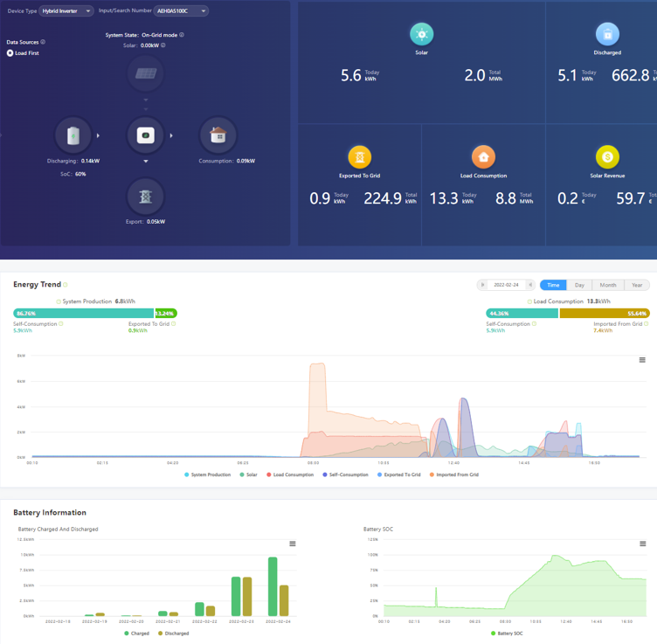Click the info icon beside System State
The height and width of the screenshot is (644, 657).
click(x=182, y=35)
